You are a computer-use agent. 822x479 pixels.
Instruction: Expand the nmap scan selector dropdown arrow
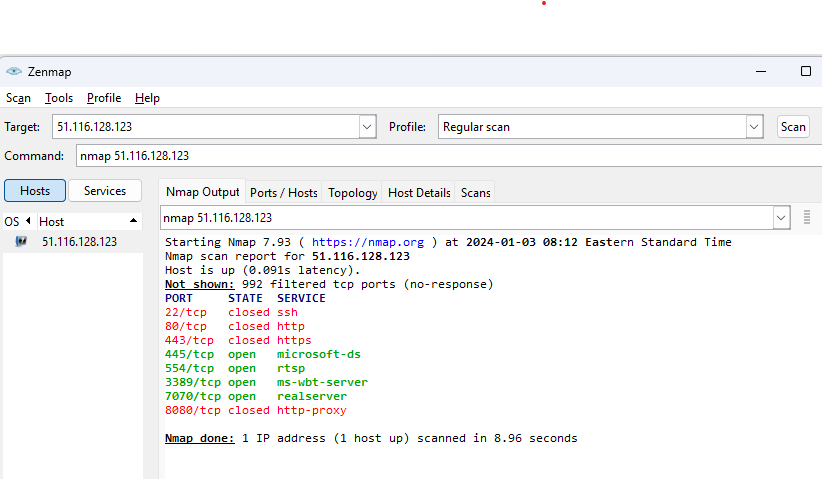pyautogui.click(x=781, y=217)
